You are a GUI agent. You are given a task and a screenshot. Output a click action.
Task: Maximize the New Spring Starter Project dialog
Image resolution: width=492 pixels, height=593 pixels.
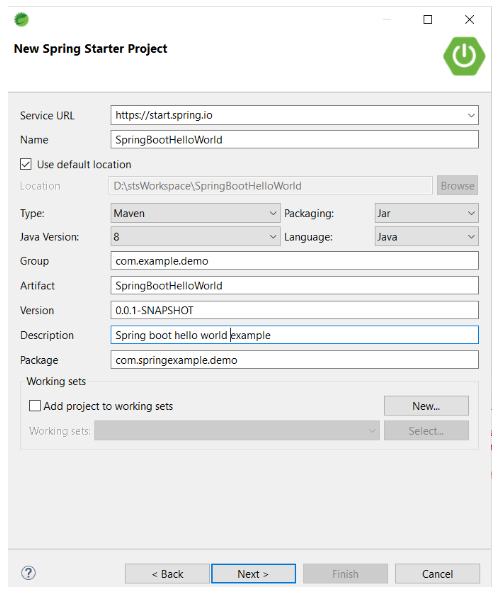click(427, 19)
